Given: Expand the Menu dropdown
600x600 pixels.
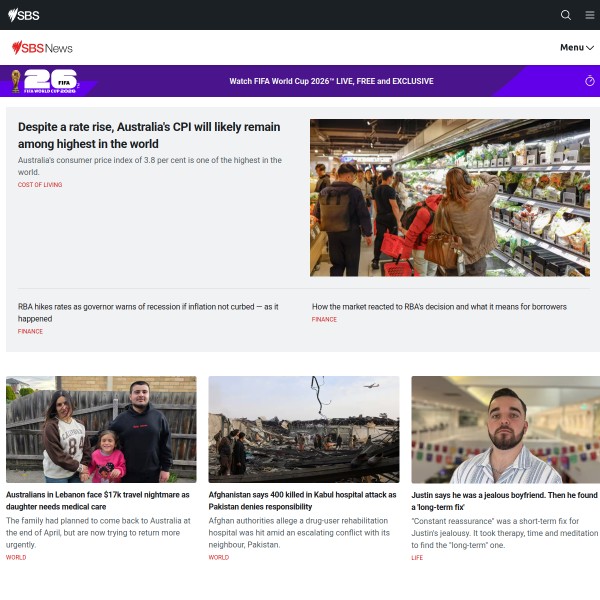Looking at the screenshot, I should click(x=577, y=47).
